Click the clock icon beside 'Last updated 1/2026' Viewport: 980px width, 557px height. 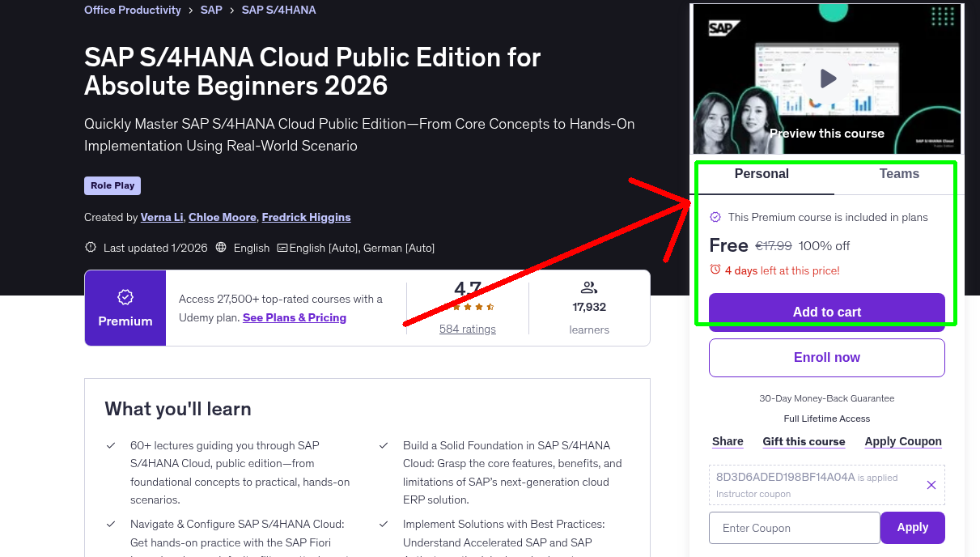(x=91, y=247)
